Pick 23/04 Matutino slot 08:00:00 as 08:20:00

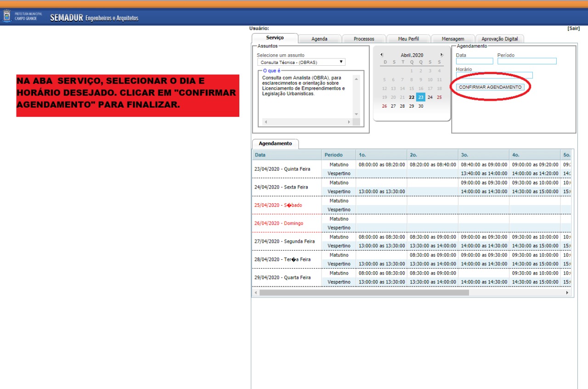(x=382, y=165)
